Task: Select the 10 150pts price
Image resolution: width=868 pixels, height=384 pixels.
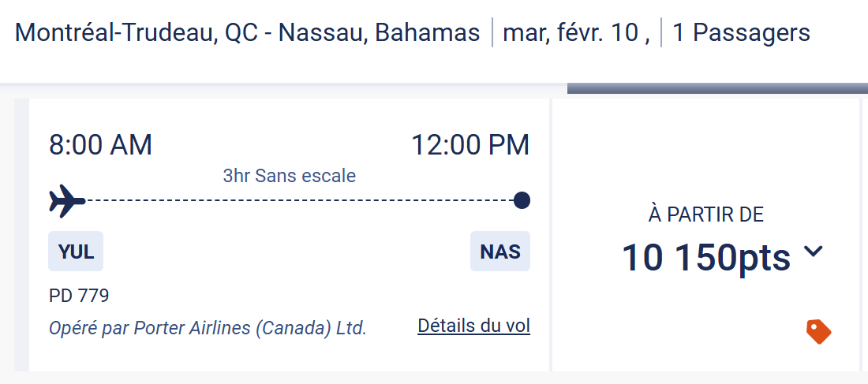Action: click(705, 257)
